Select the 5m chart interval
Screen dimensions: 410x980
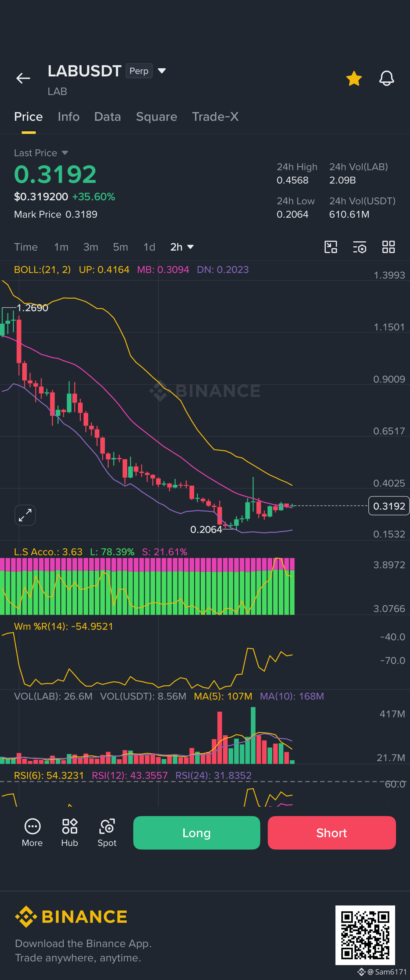(120, 247)
